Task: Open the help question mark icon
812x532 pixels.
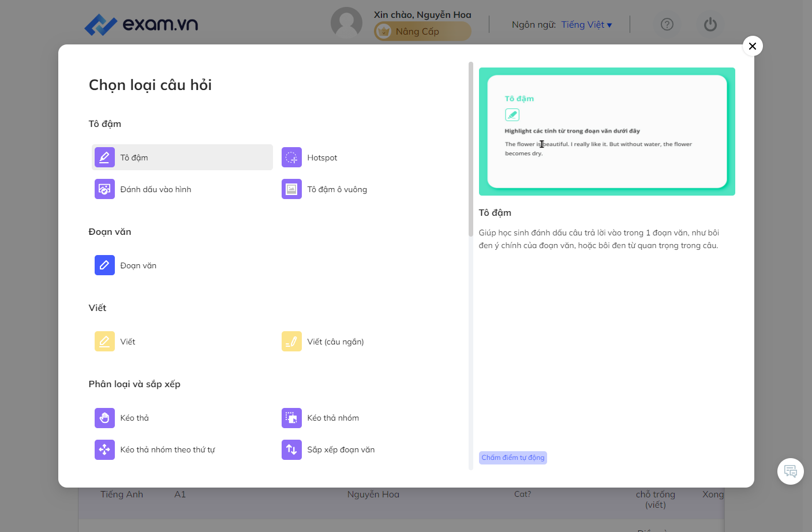Action: point(667,24)
